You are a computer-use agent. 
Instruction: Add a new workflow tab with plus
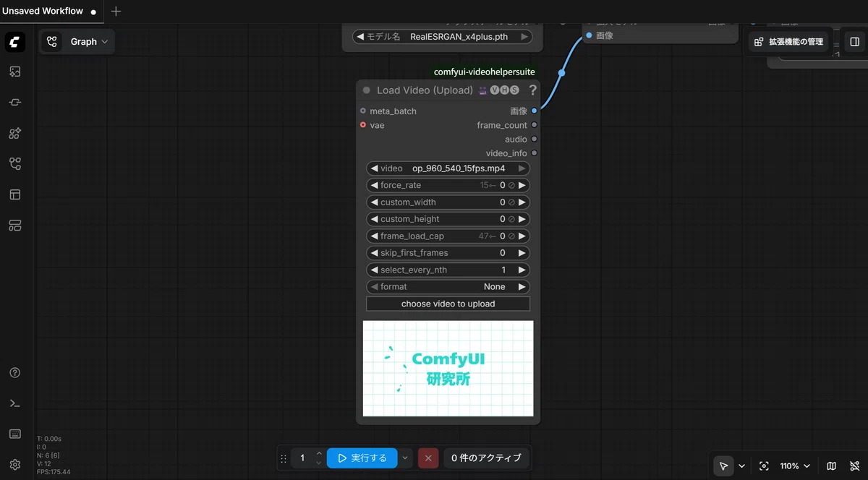point(116,11)
